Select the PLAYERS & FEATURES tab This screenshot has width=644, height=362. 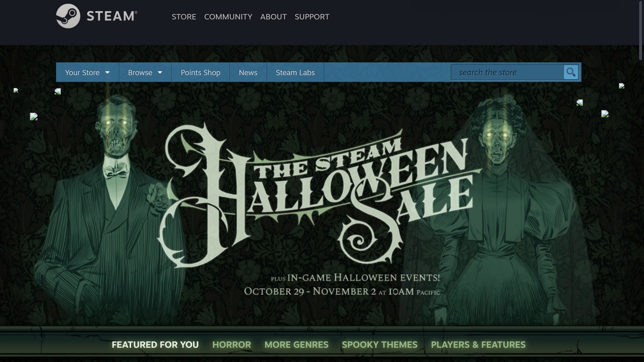pos(478,345)
